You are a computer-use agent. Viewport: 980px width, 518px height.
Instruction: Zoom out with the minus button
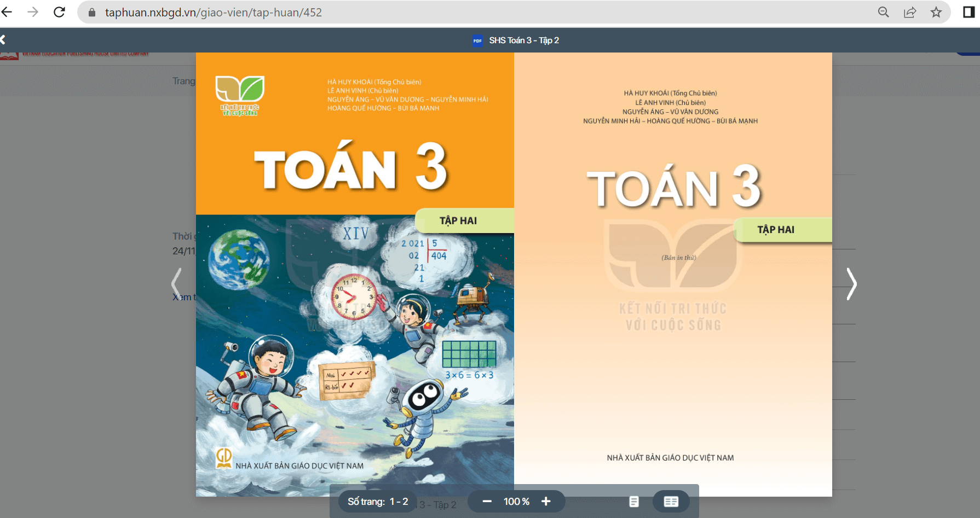pyautogui.click(x=487, y=501)
